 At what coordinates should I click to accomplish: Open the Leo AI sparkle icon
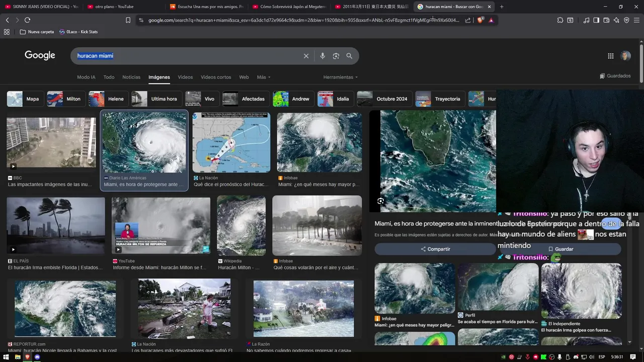coord(616,20)
